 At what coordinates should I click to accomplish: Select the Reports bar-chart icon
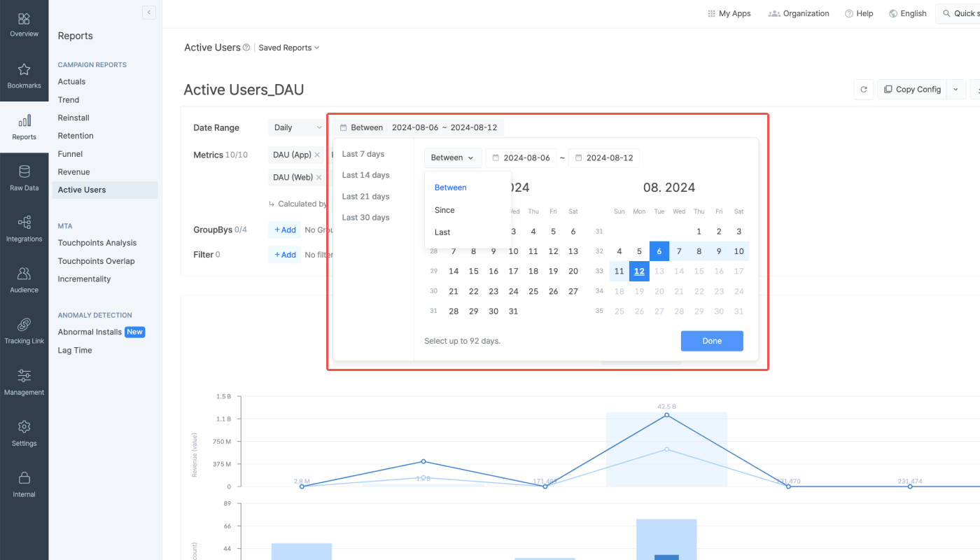click(x=24, y=120)
